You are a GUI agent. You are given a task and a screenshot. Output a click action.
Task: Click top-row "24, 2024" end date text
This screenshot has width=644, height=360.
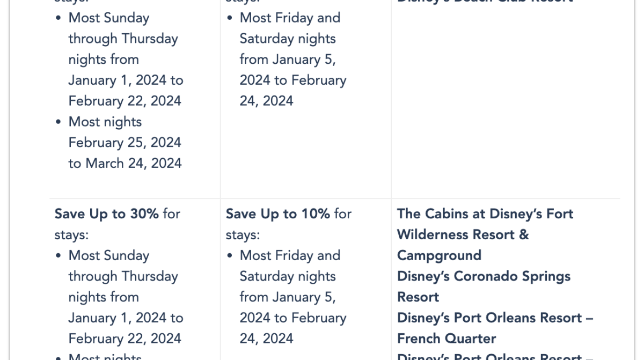pyautogui.click(x=266, y=101)
